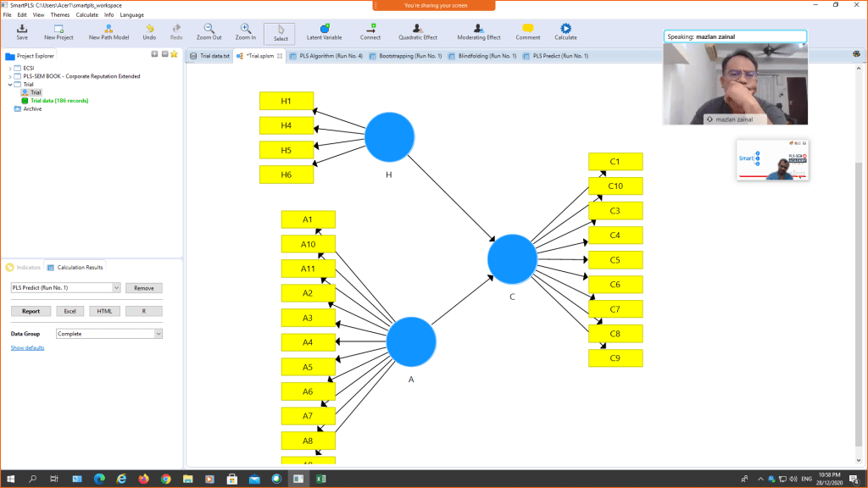Click the Calculate gear icon

(x=565, y=32)
